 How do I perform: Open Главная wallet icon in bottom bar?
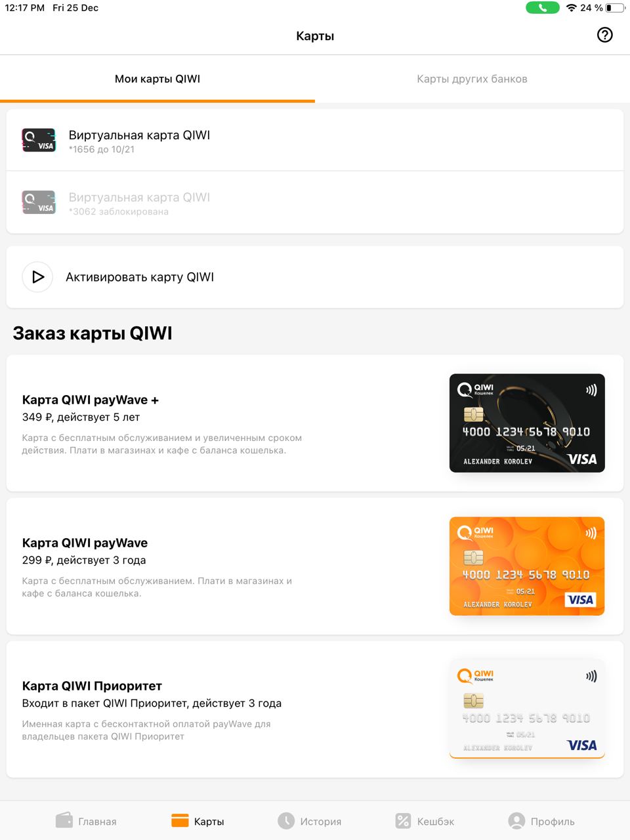pos(64,820)
